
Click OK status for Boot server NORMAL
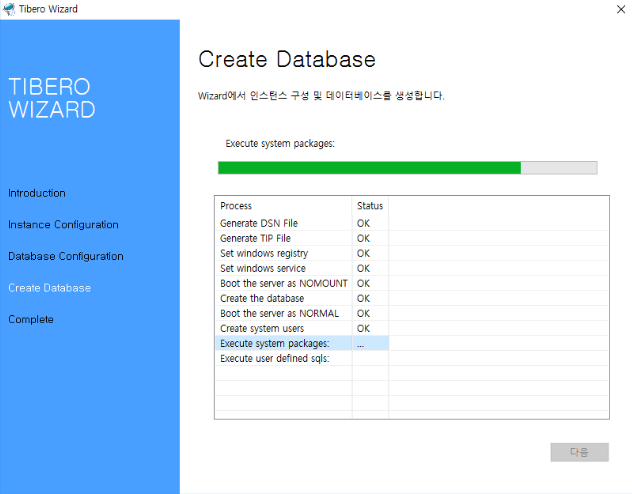pyautogui.click(x=363, y=313)
